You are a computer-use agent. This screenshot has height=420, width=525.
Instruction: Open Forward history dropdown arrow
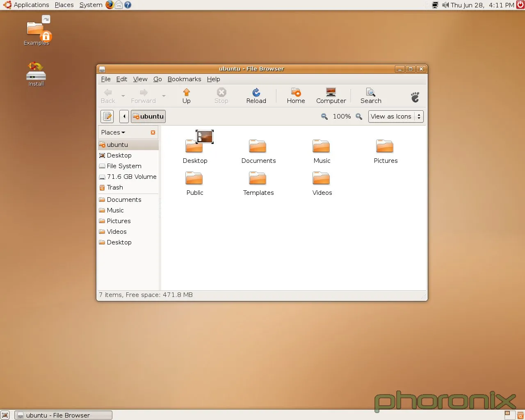[x=164, y=96]
